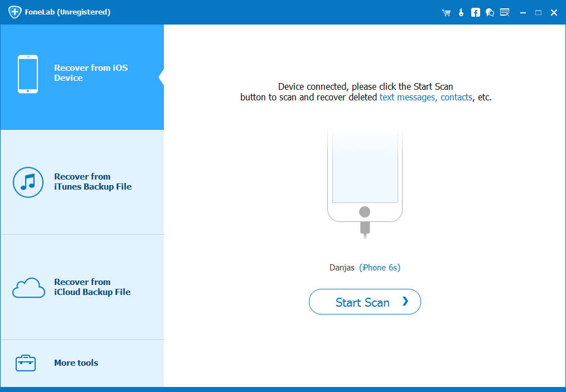Click the key icon to register FoneLab
Image resolution: width=566 pixels, height=392 pixels.
click(x=461, y=12)
